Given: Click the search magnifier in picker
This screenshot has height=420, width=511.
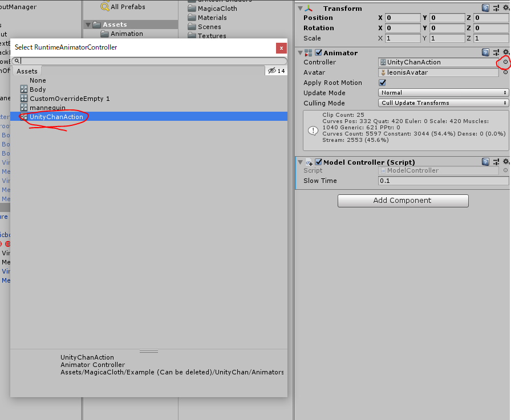Looking at the screenshot, I should coord(17,61).
